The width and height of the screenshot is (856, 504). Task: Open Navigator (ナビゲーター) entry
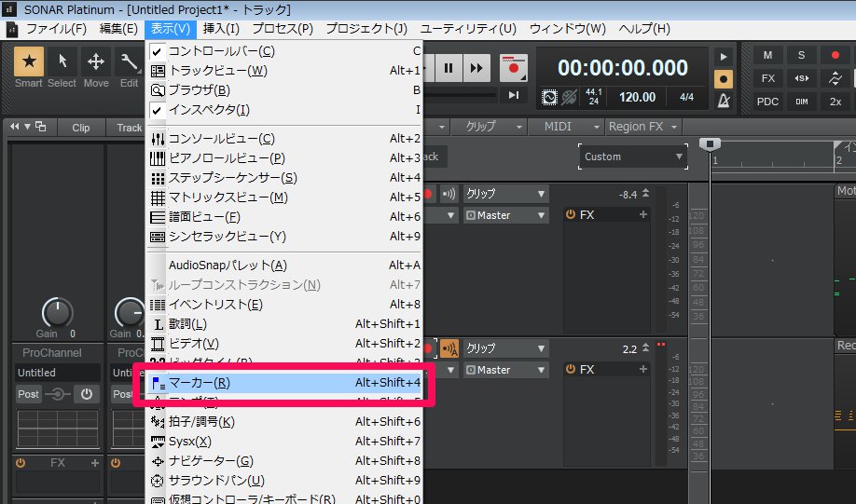pos(285,461)
